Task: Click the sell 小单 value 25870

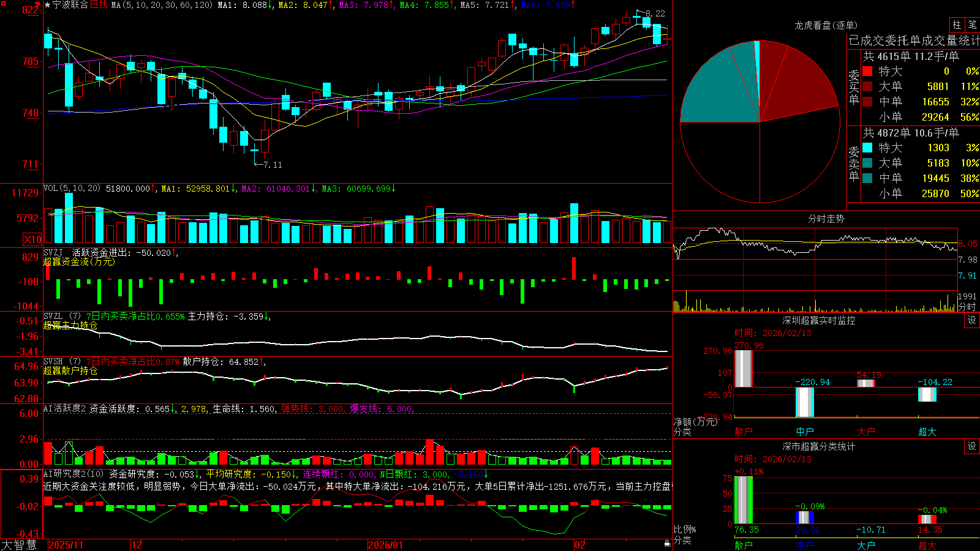Action: (x=935, y=193)
